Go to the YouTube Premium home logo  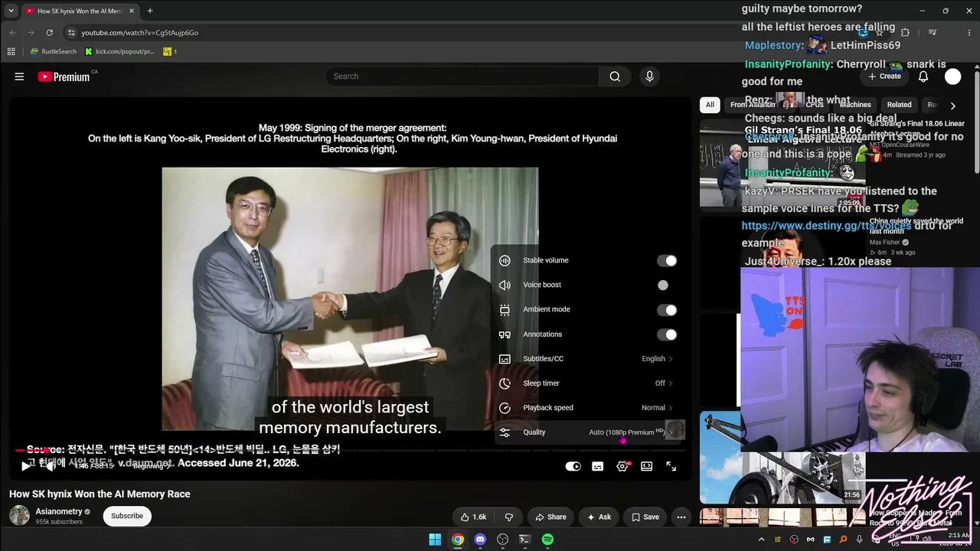pyautogui.click(x=64, y=77)
